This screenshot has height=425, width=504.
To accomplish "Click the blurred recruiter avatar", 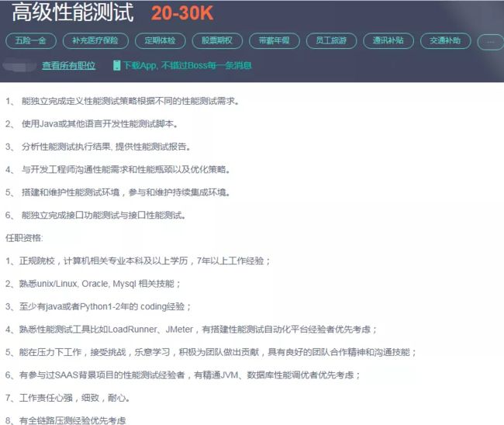I will tap(19, 66).
